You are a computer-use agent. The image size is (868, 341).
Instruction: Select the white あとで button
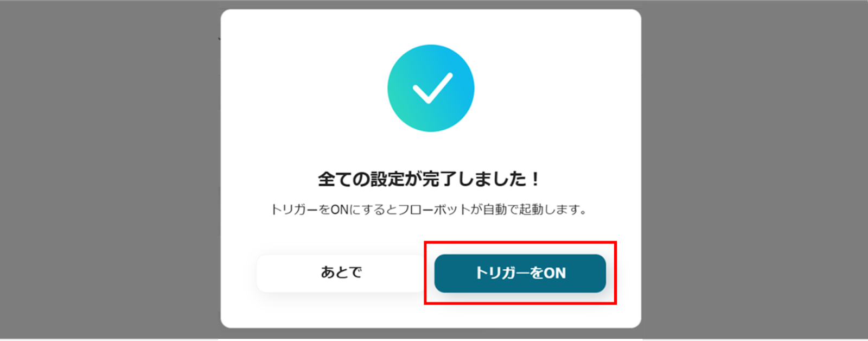pos(341,273)
